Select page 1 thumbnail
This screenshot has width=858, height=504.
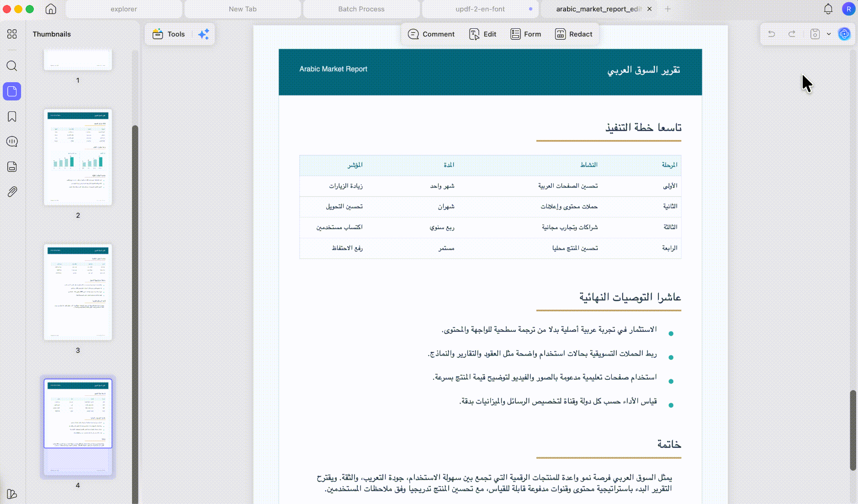(78, 60)
